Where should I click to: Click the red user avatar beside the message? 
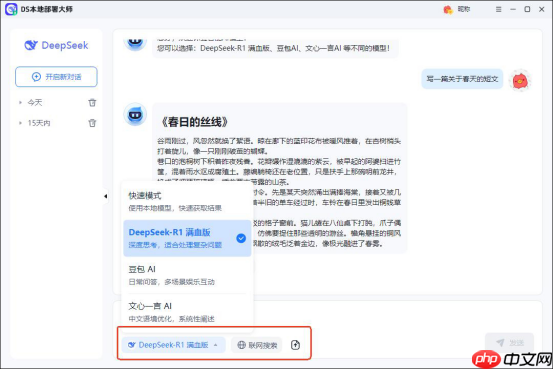tap(520, 80)
